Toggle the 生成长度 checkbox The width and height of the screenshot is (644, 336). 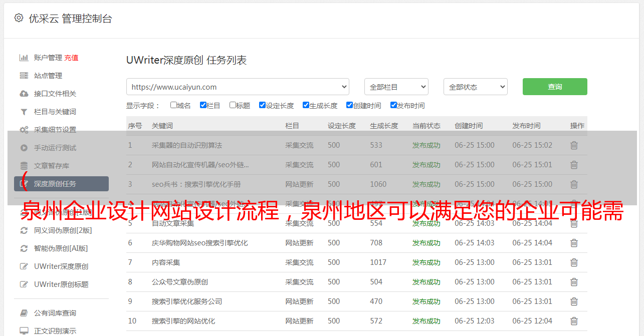click(306, 105)
